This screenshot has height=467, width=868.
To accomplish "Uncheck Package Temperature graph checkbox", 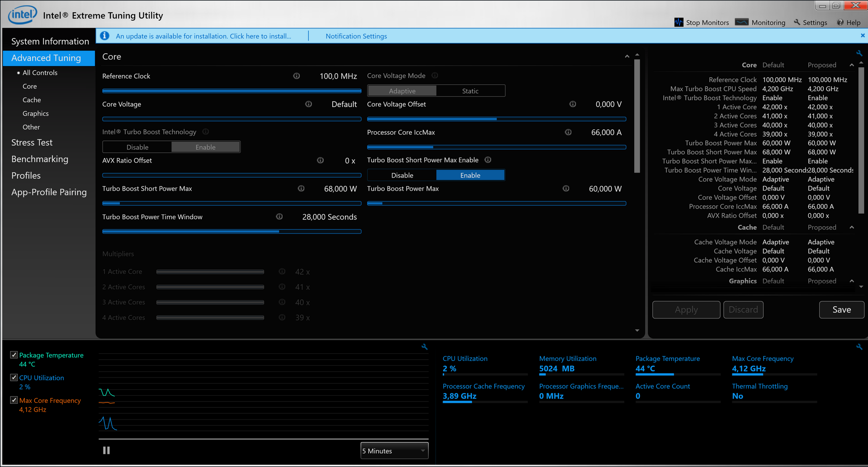I will click(14, 355).
